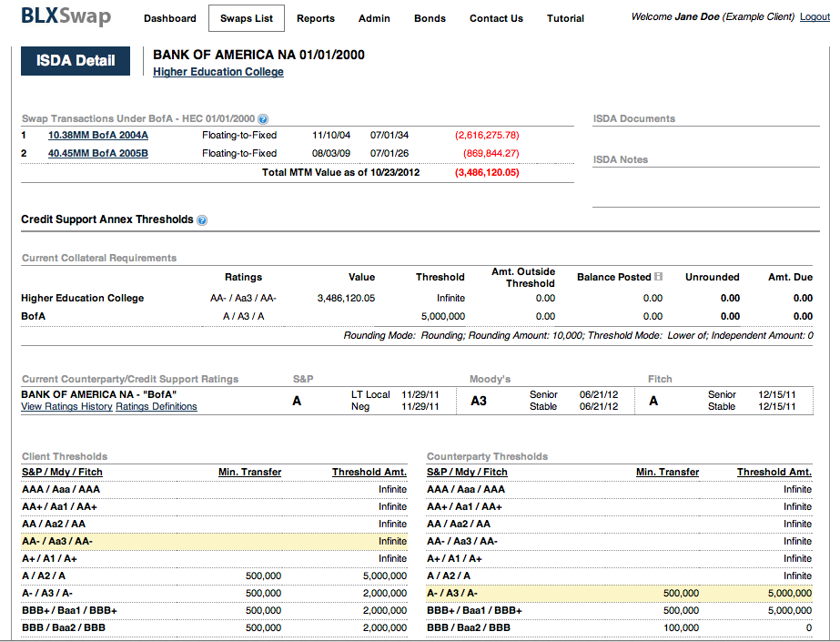Click BofA threshold 5,000,000 in collateral table
840x642 pixels.
(443, 316)
